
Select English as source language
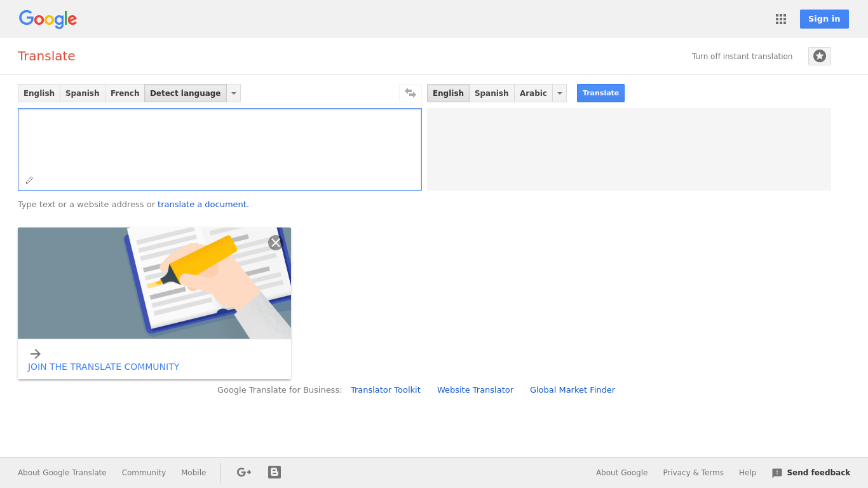(x=39, y=93)
